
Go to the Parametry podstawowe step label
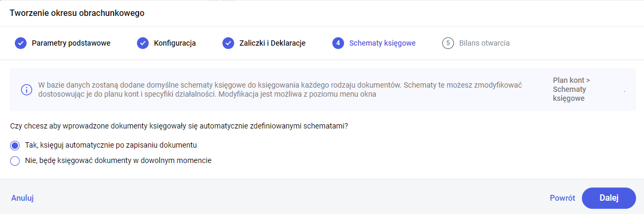click(x=71, y=43)
